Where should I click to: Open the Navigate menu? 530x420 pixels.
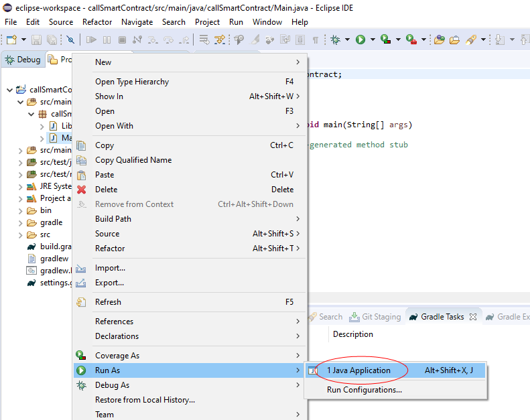[x=137, y=22]
